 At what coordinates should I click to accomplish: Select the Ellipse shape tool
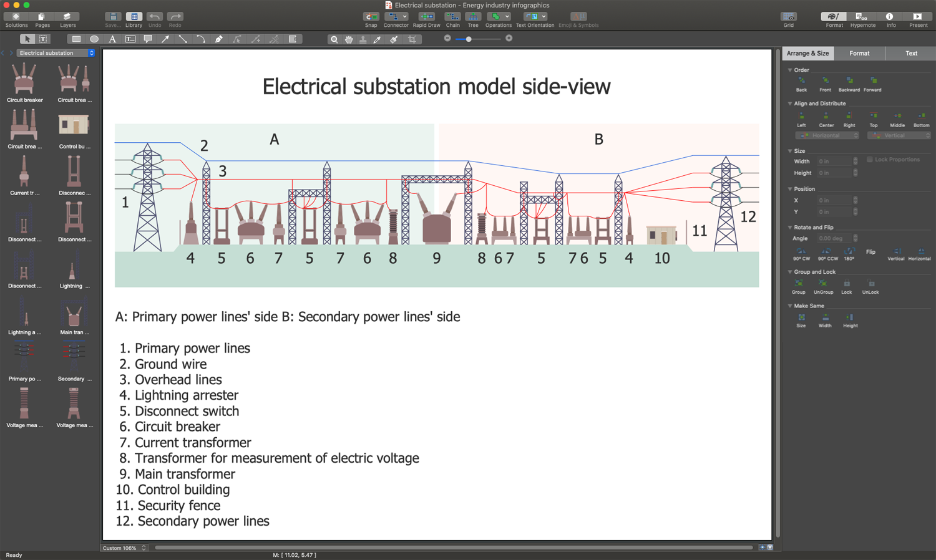coord(94,39)
